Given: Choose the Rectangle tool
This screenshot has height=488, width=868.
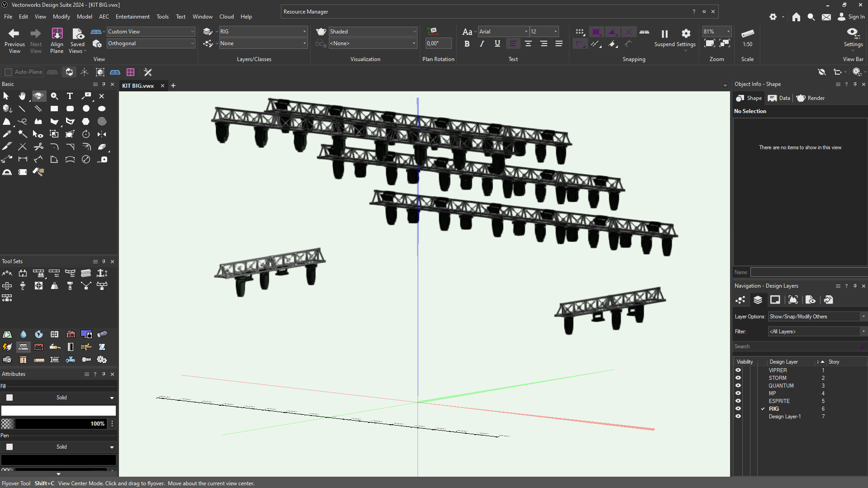Looking at the screenshot, I should click(54, 109).
